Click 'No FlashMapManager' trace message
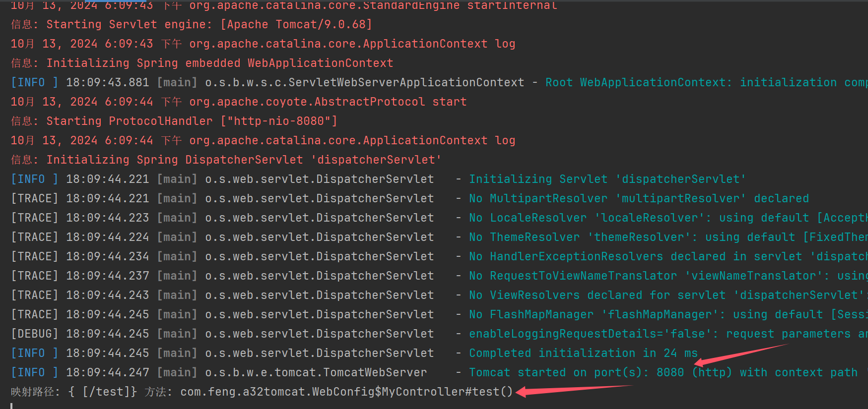The height and width of the screenshot is (409, 868). (668, 314)
